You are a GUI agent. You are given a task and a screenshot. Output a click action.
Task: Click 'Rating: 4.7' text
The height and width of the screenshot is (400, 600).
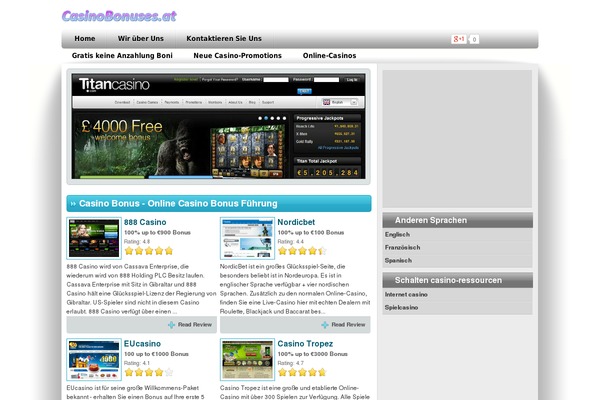[290, 363]
